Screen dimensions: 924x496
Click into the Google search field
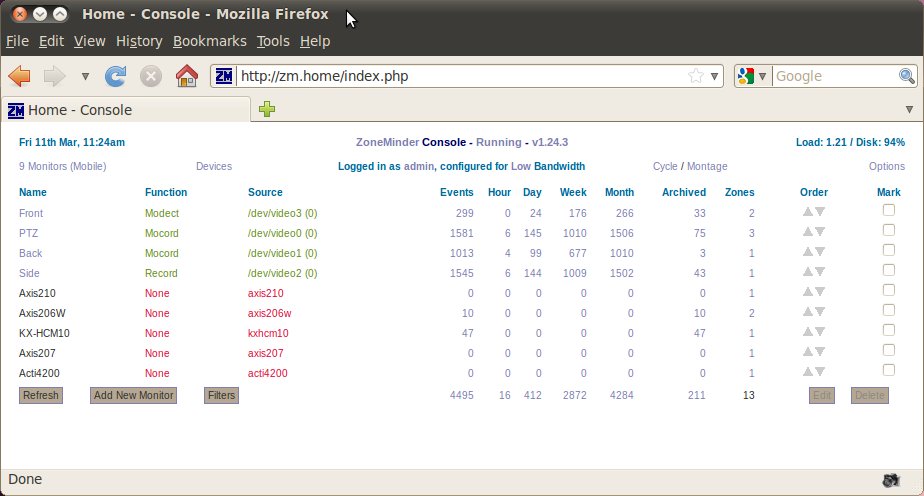coord(834,76)
